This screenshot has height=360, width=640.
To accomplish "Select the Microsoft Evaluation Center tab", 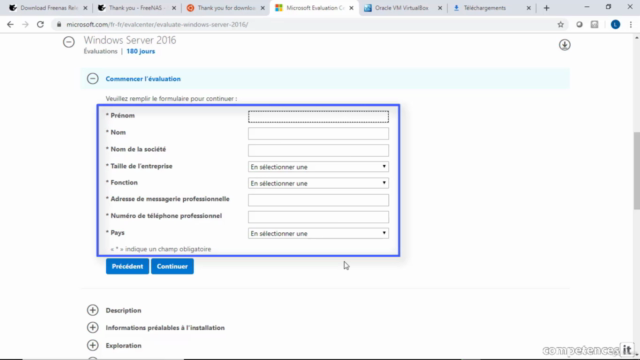I will coord(314,8).
